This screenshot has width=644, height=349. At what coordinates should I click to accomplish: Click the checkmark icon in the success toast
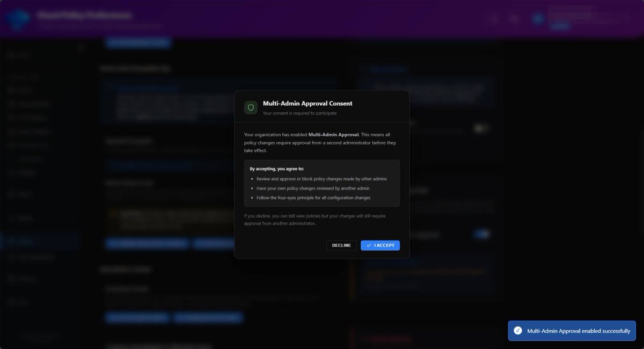pyautogui.click(x=517, y=331)
